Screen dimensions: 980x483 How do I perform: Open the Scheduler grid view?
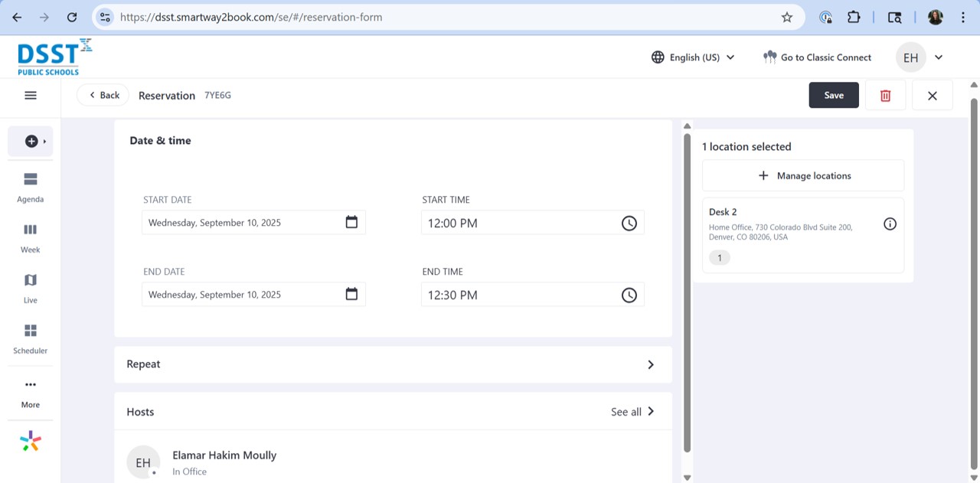coord(31,339)
